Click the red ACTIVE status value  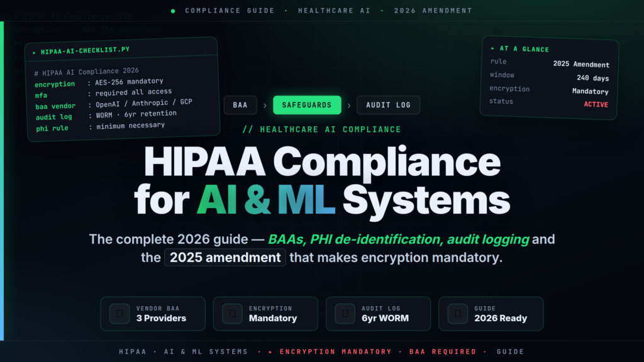click(596, 105)
